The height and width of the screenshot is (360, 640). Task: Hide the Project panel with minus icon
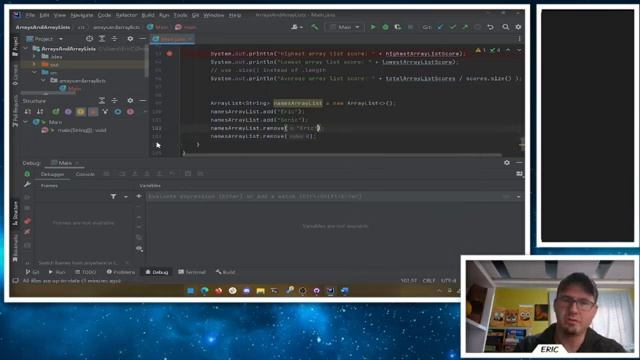pos(142,39)
